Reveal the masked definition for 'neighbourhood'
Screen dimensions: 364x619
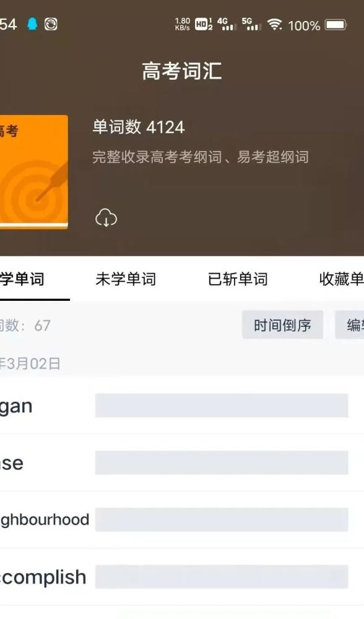click(222, 519)
